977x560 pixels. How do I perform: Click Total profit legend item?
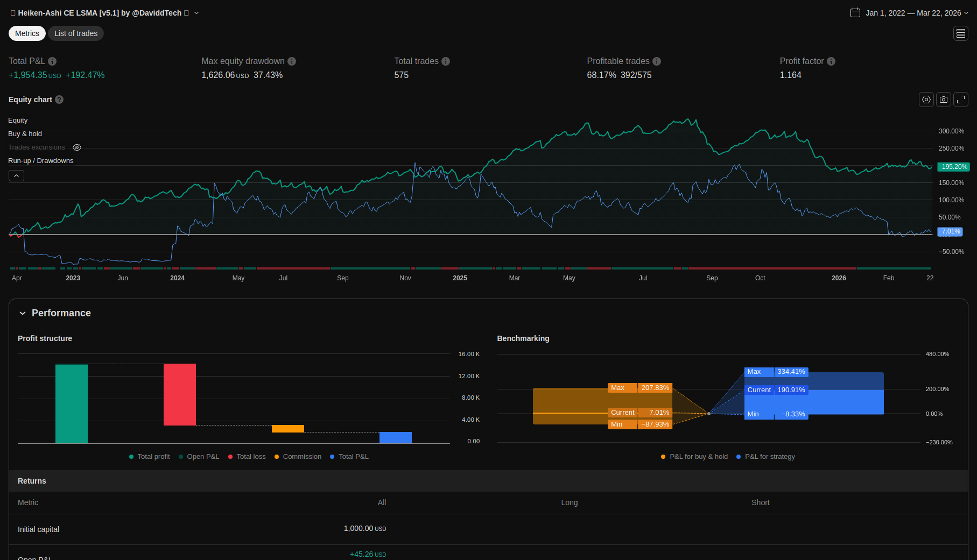tap(150, 457)
